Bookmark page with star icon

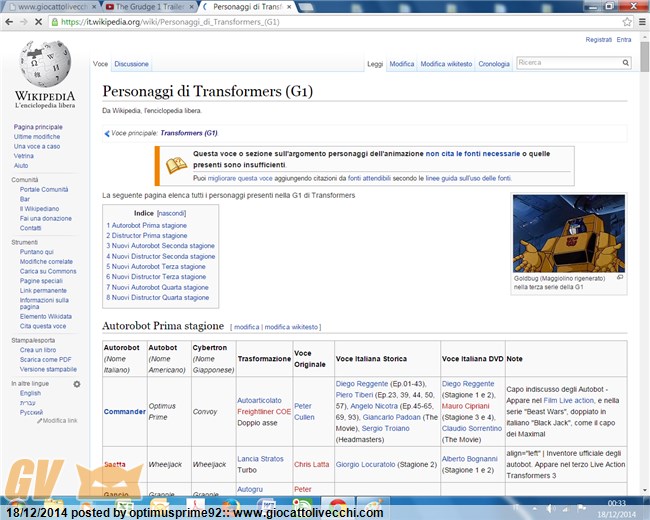(x=627, y=22)
